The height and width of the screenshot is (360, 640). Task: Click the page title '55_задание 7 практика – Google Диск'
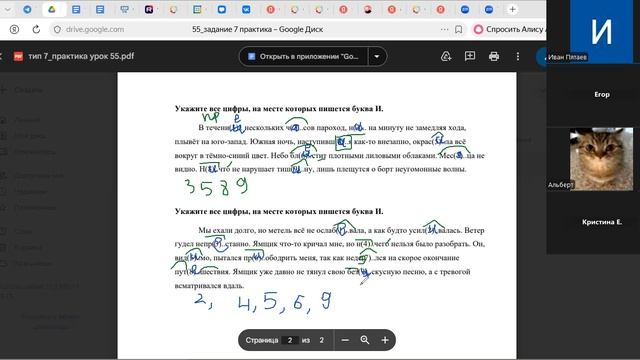click(257, 29)
